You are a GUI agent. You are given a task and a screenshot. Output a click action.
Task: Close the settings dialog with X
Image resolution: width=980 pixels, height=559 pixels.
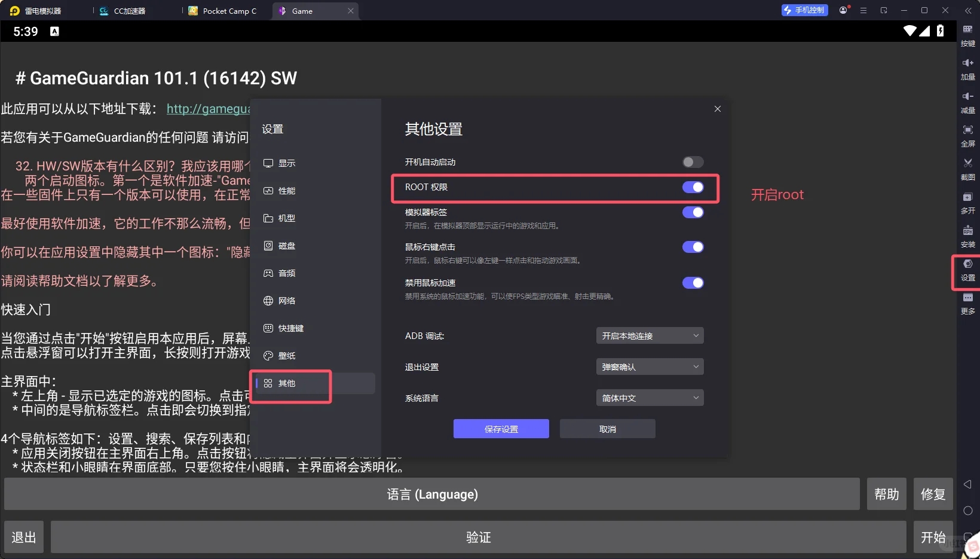click(718, 109)
